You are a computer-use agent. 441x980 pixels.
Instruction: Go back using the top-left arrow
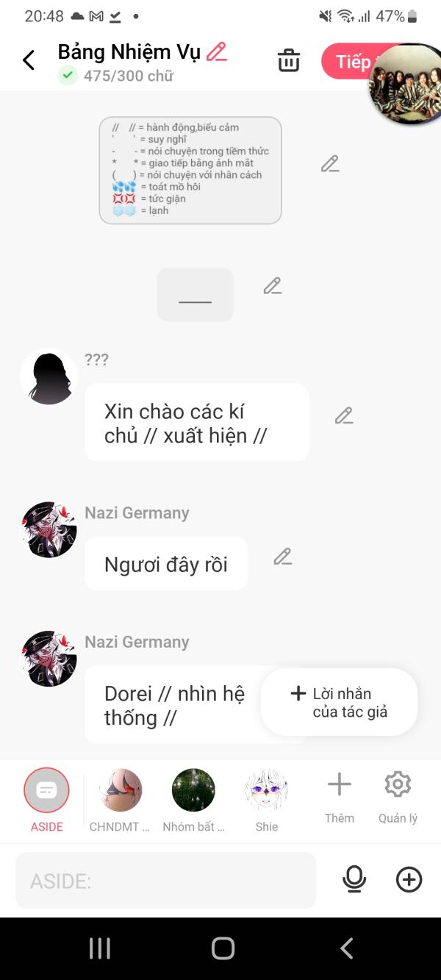pos(29,60)
